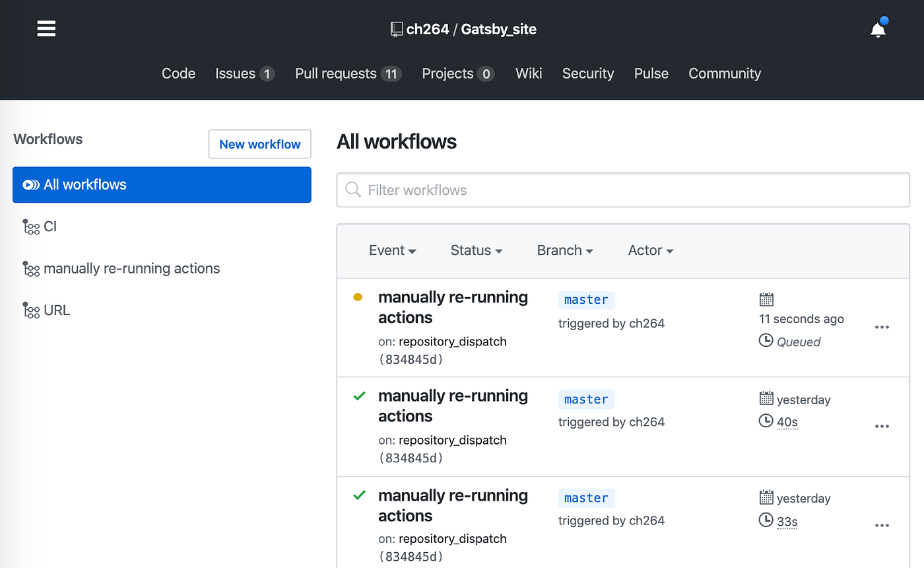
Task: Click the Filter workflows search field
Action: pos(623,190)
